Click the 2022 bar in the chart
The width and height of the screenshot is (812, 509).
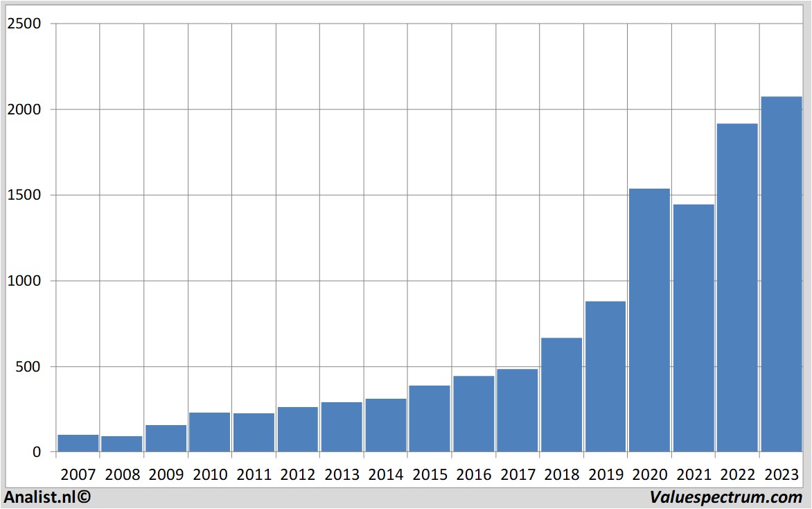(736, 288)
